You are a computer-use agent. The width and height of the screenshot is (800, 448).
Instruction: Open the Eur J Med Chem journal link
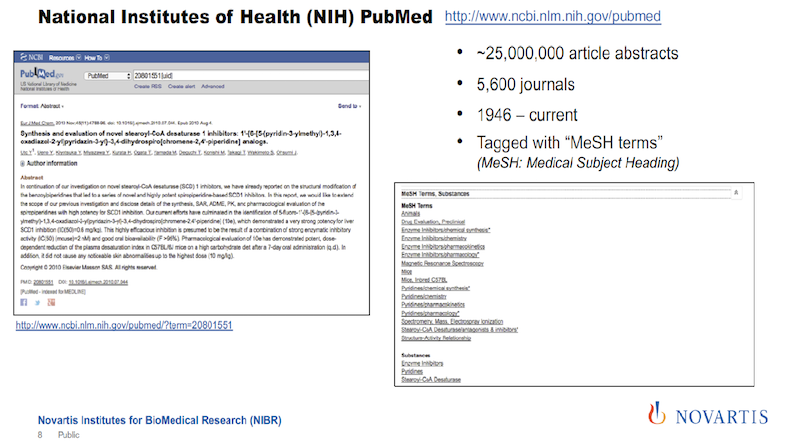coord(37,123)
